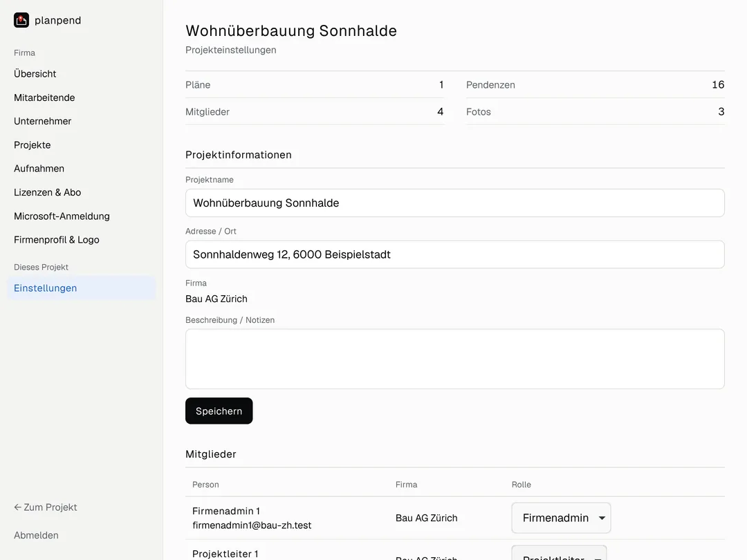Open Unternehmer in the sidebar
Viewport: 747px width, 560px height.
click(42, 121)
